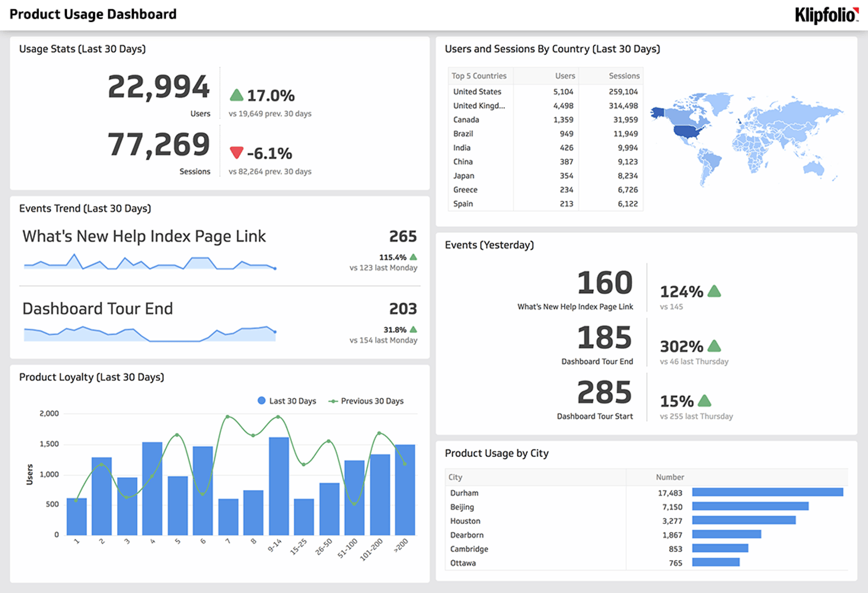Click the green triangle next to 115.4%
Viewport: 868px width, 593px height.
(x=414, y=257)
